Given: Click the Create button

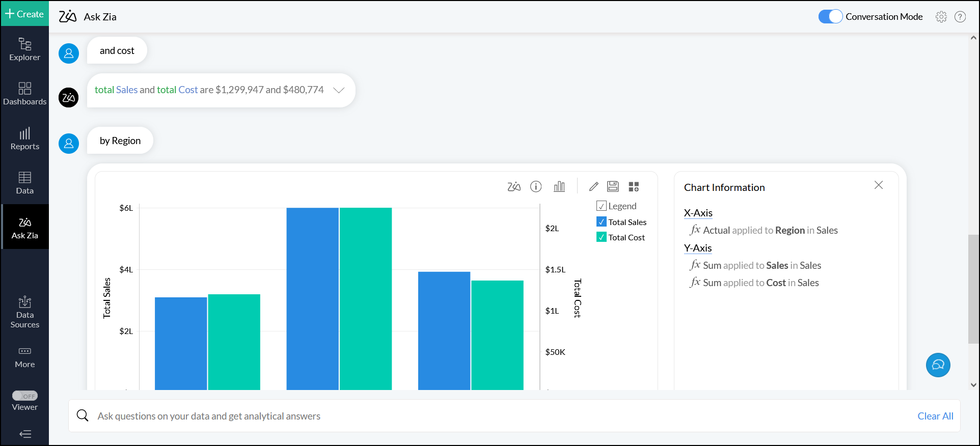Looking at the screenshot, I should [25, 14].
